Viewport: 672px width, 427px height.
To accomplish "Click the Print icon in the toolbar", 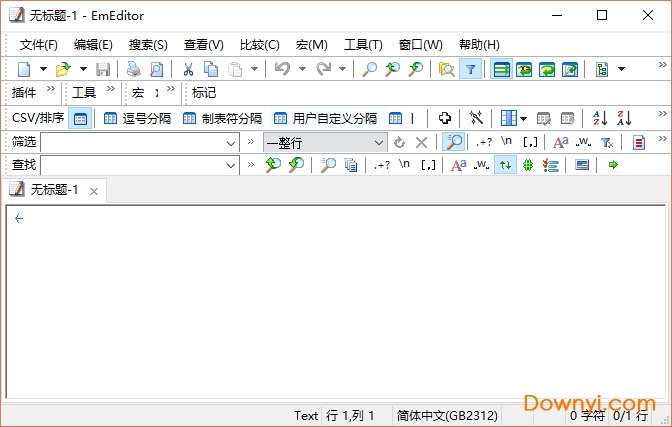I will tap(133, 69).
